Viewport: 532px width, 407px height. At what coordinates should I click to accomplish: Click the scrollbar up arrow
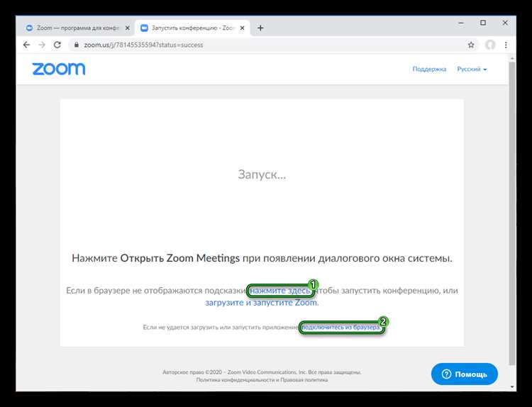point(512,58)
